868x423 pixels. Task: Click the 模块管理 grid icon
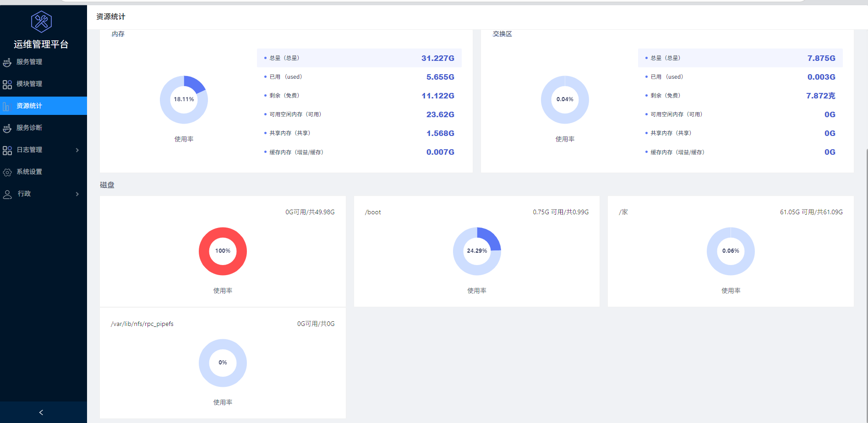point(7,84)
